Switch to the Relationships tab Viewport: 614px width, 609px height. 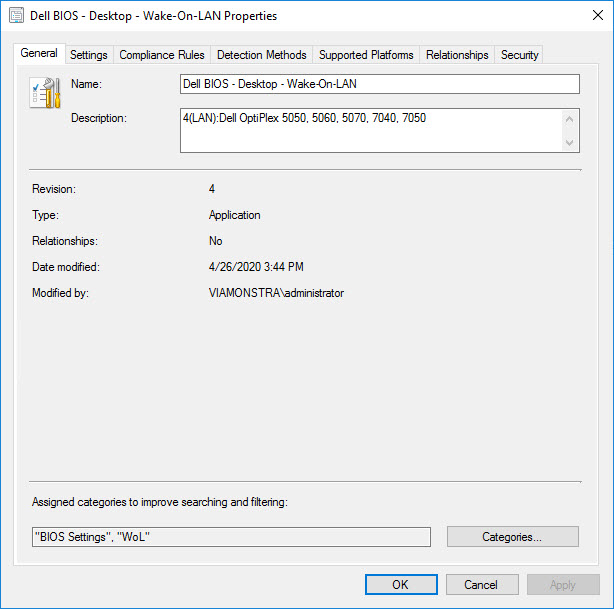coord(457,55)
